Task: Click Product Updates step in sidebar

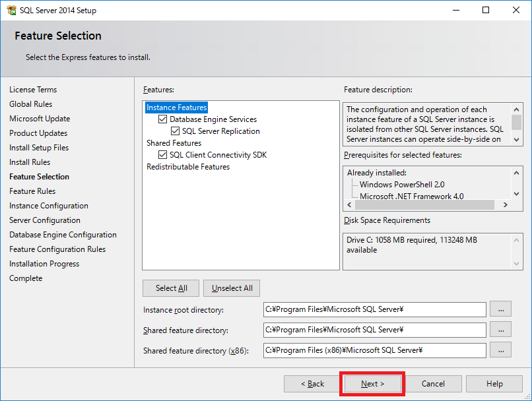Action: pos(38,133)
